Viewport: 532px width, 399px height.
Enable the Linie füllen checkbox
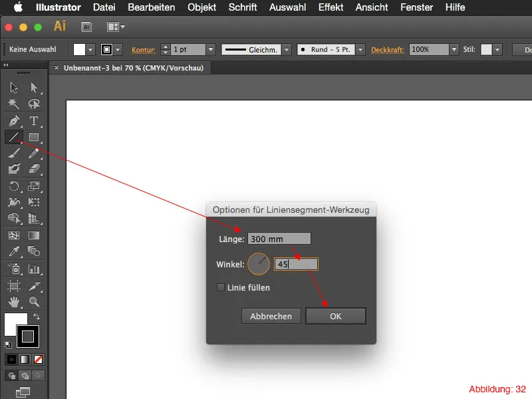221,287
